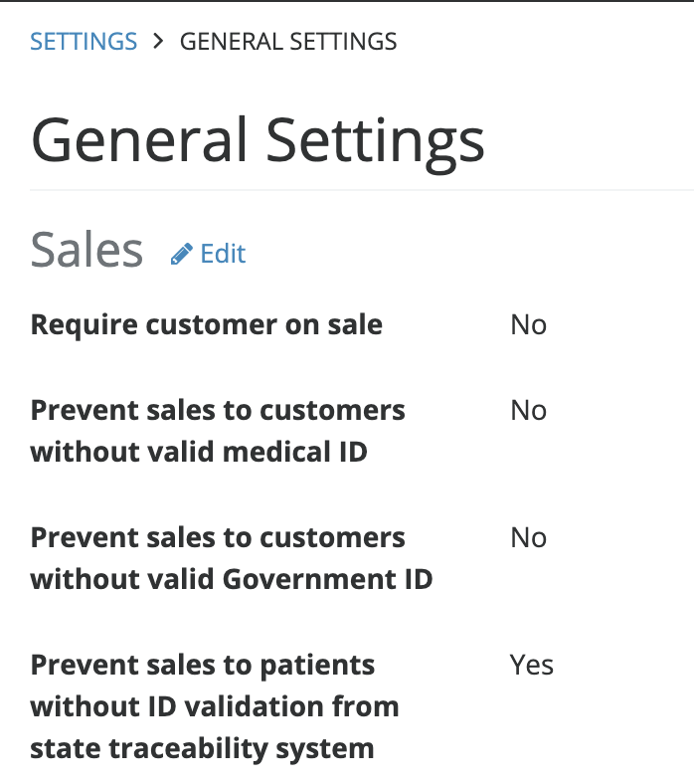Click the pencil icon beside Sales
This screenshot has width=694, height=784.
(182, 255)
